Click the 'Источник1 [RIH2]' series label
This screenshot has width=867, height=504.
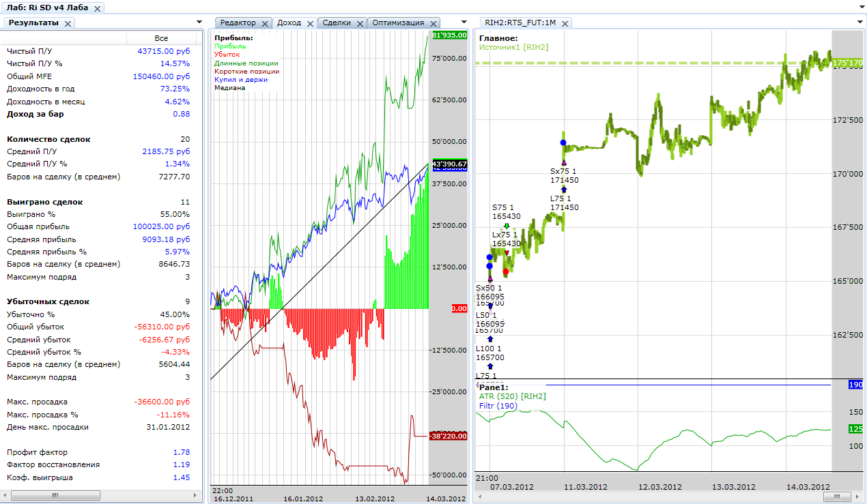(513, 47)
